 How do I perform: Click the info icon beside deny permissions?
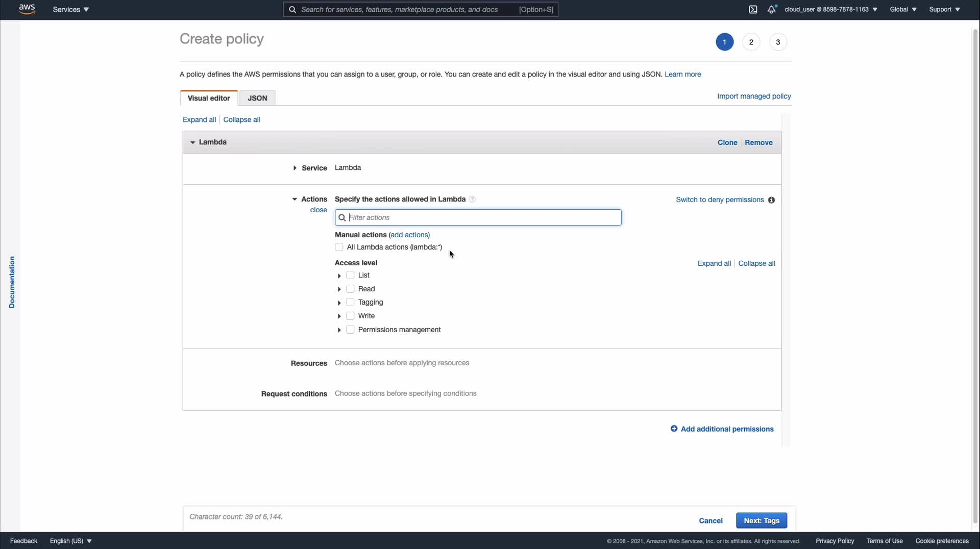[x=771, y=200]
